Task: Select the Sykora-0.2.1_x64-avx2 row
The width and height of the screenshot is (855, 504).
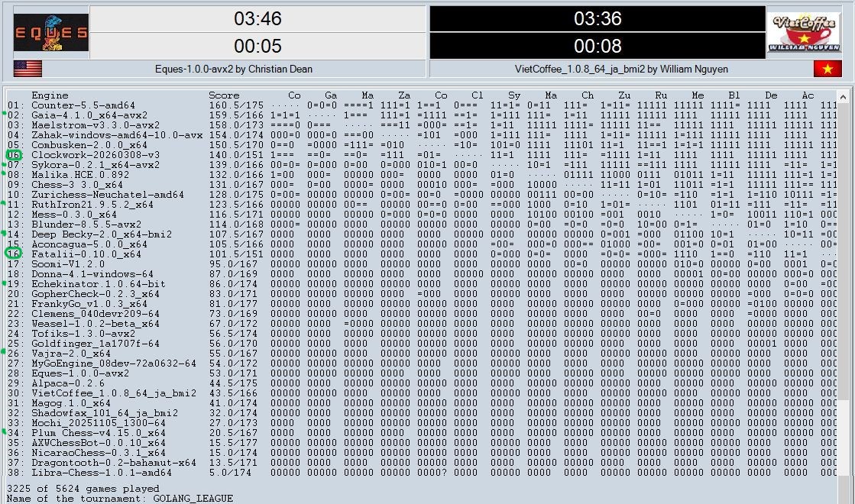Action: click(x=421, y=164)
